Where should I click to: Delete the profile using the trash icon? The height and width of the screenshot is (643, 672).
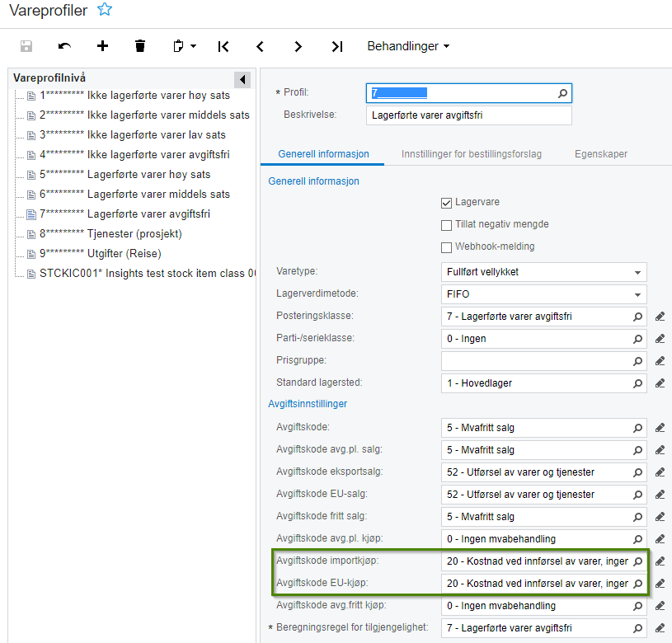140,46
